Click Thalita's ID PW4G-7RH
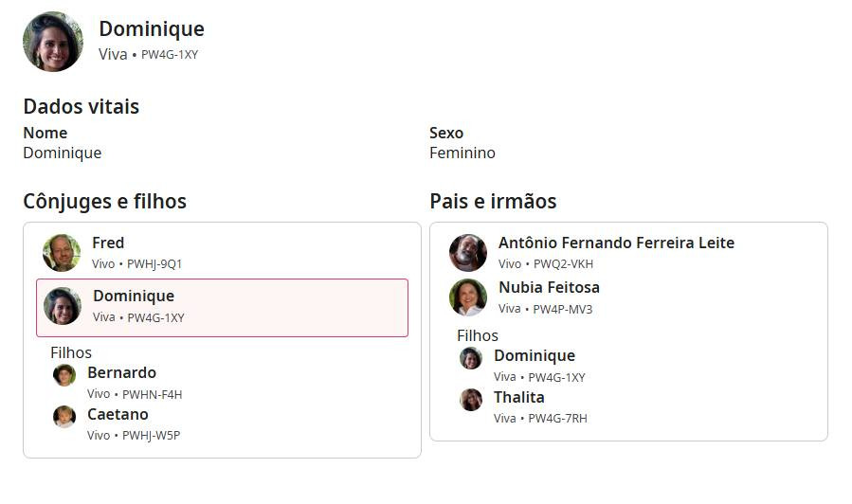This screenshot has width=852, height=504. point(557,418)
